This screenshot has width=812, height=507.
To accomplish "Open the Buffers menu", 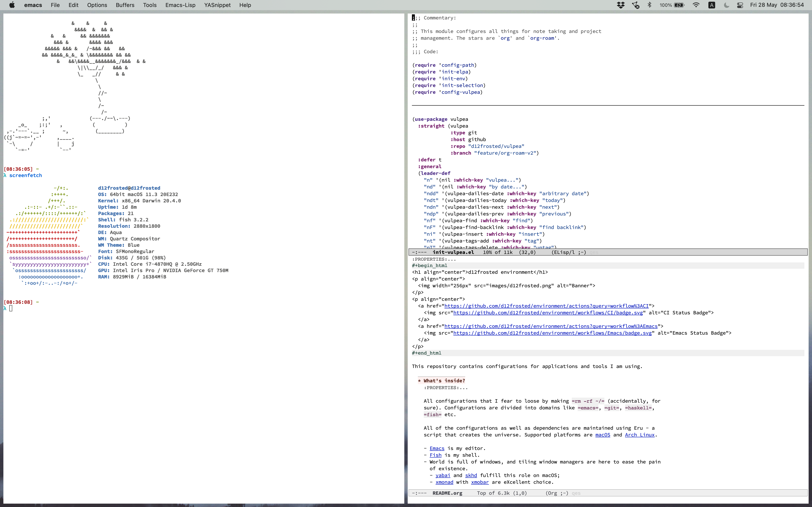I will point(125,5).
